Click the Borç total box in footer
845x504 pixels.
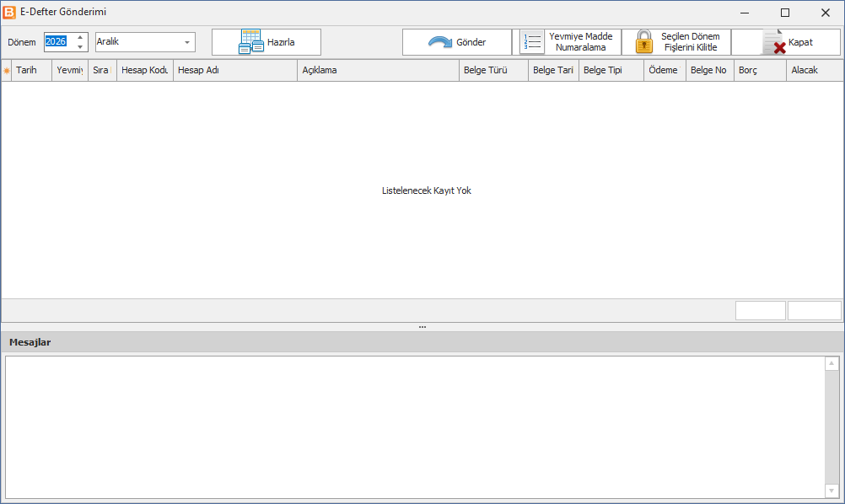coord(761,311)
